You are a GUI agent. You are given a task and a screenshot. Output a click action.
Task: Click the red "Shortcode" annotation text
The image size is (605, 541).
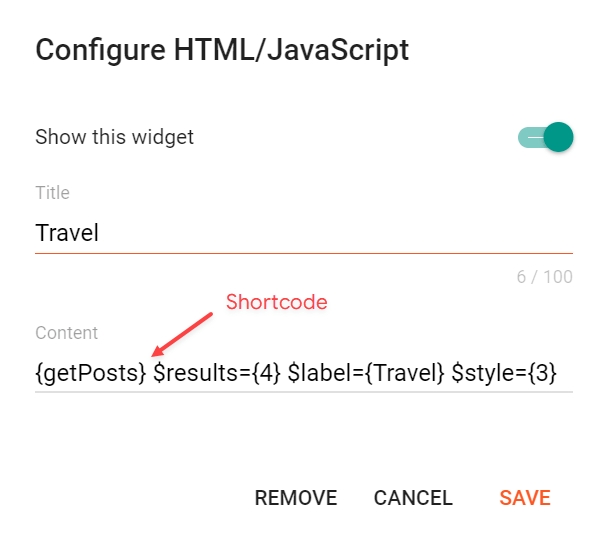tap(276, 302)
